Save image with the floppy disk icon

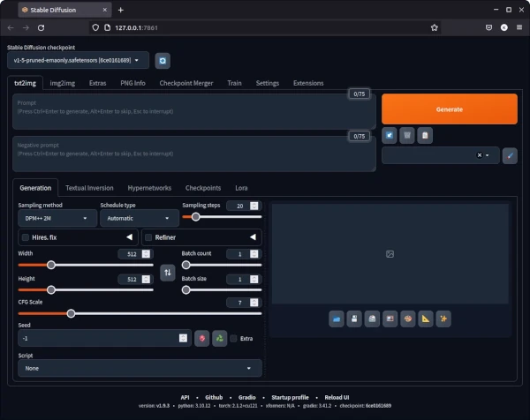tap(354, 319)
